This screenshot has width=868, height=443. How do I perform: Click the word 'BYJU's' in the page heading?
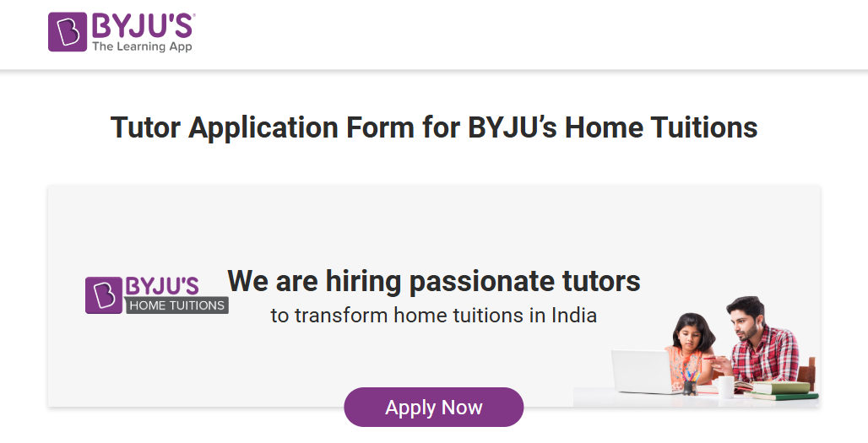coord(511,128)
